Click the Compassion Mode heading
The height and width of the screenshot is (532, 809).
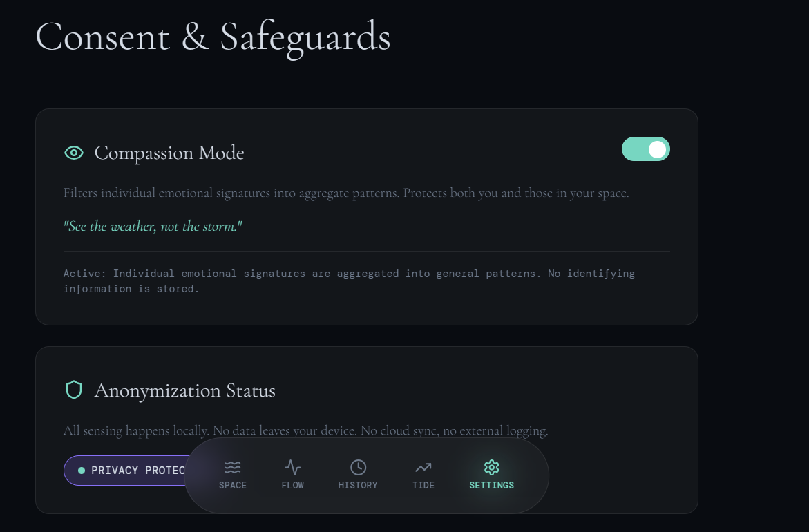pyautogui.click(x=169, y=153)
